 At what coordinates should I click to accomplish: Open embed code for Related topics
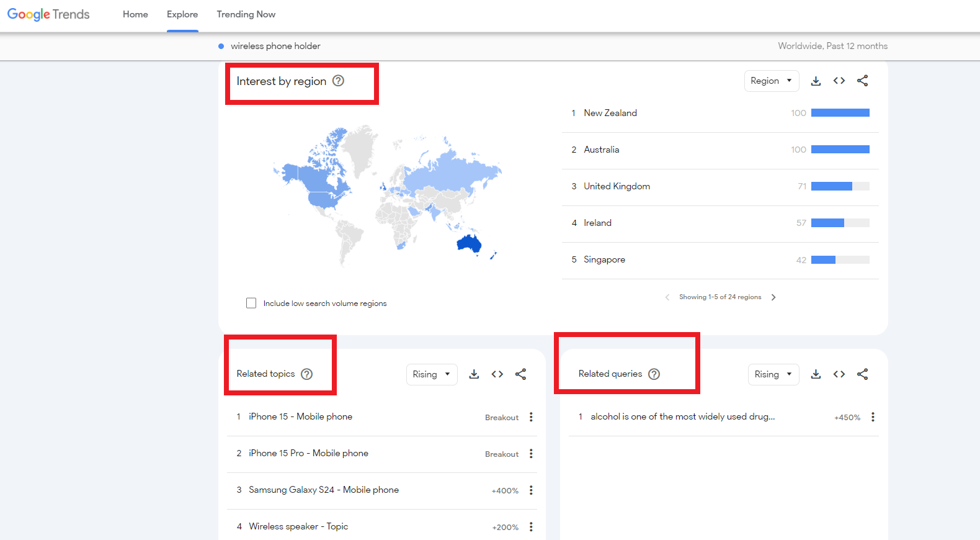click(497, 374)
